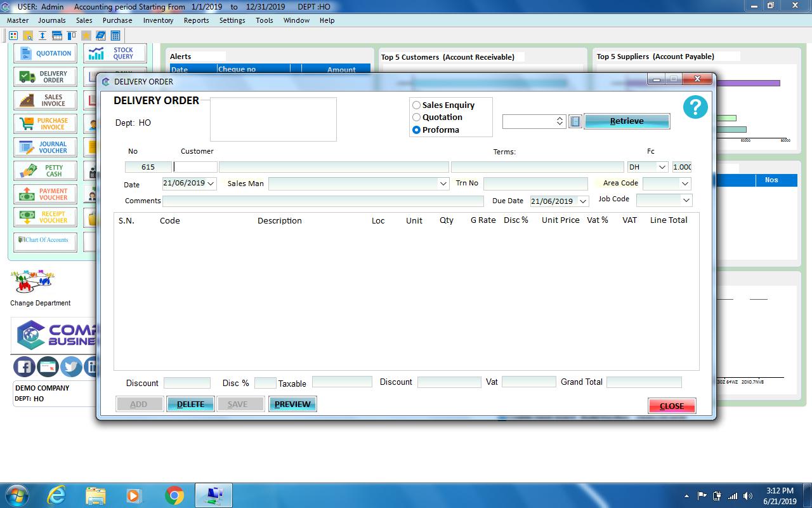Click the Retrieve button
This screenshot has width=812, height=508.
(x=627, y=121)
